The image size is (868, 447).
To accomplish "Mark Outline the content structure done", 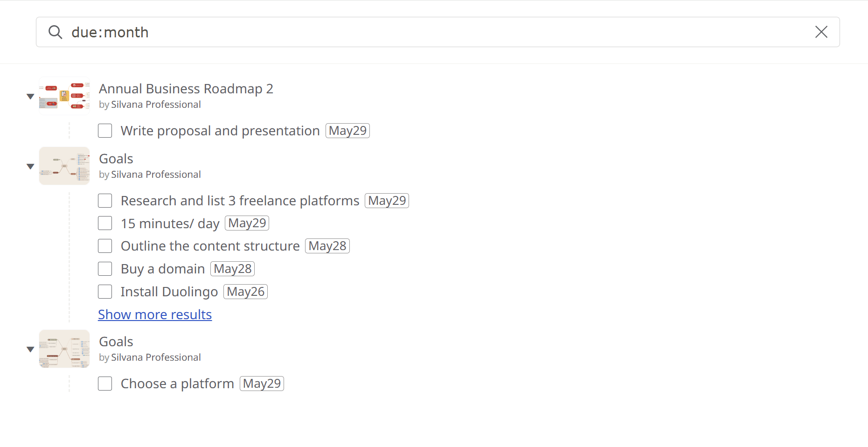I will point(105,246).
